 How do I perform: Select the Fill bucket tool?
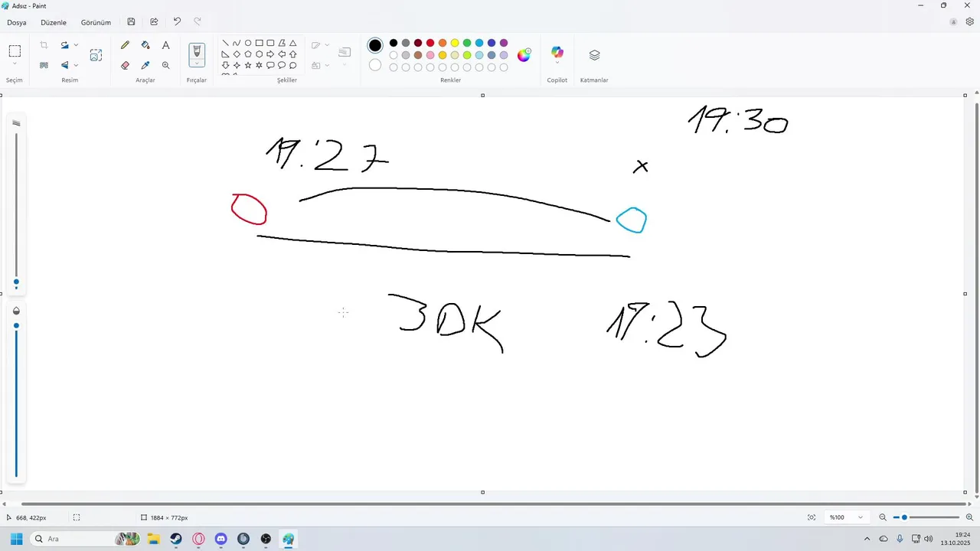point(145,45)
